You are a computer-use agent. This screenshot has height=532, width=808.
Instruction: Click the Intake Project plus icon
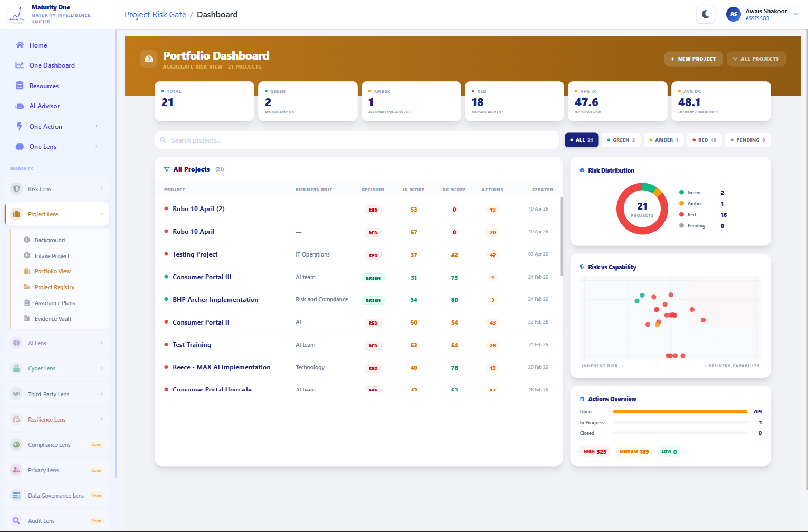pos(27,255)
